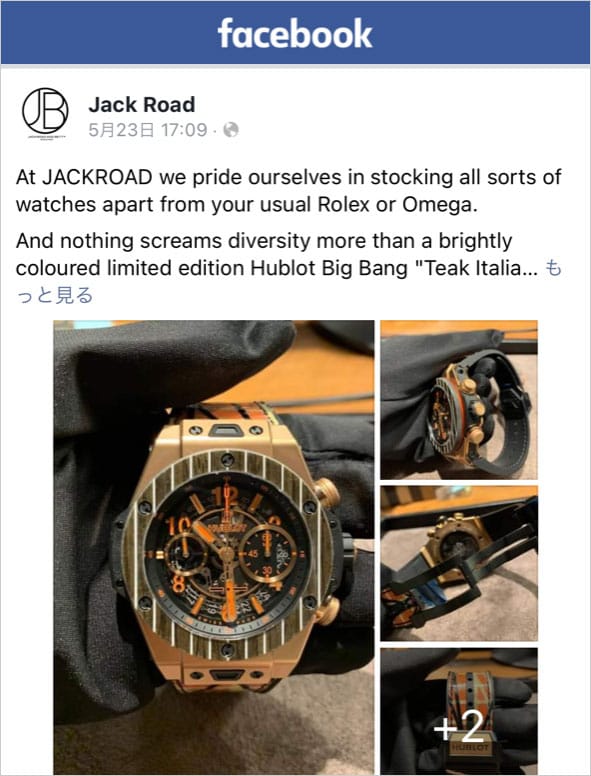Open the +2 additional photos thumbnail
Image resolution: width=591 pixels, height=776 pixels.
tap(459, 711)
